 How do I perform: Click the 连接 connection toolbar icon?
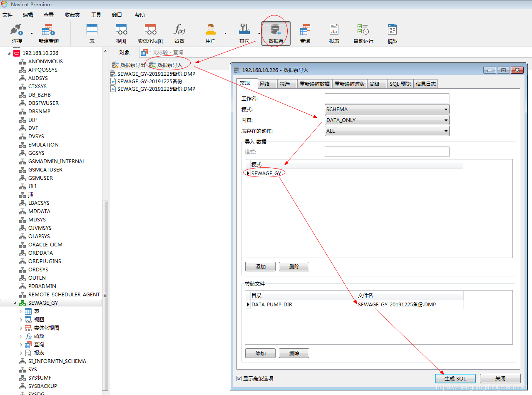pyautogui.click(x=17, y=33)
